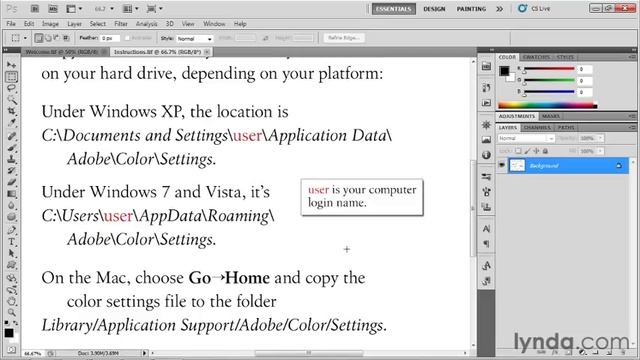
Task: Close the Instructions.tif tab
Action: coord(207,52)
